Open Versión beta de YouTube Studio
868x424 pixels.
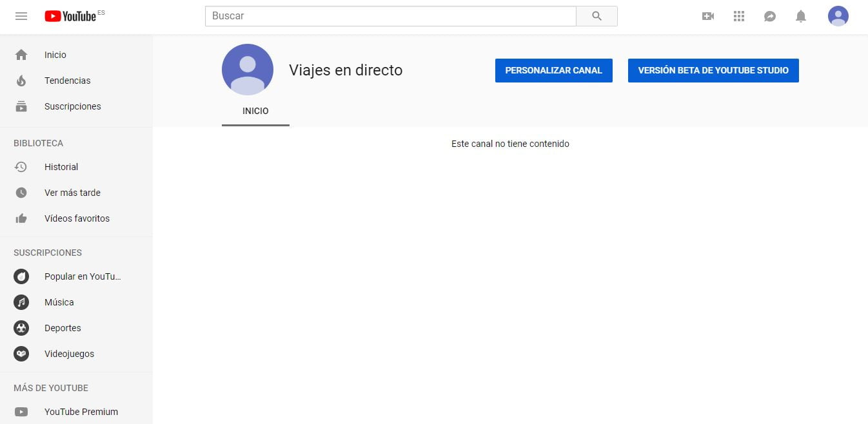click(713, 70)
